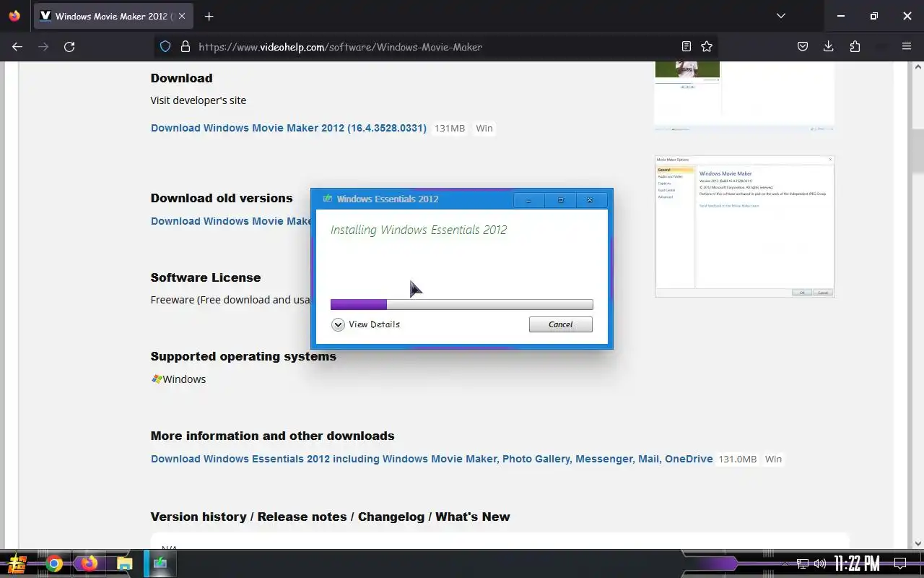The width and height of the screenshot is (924, 578).
Task: Open the notification center icon
Action: click(x=900, y=563)
